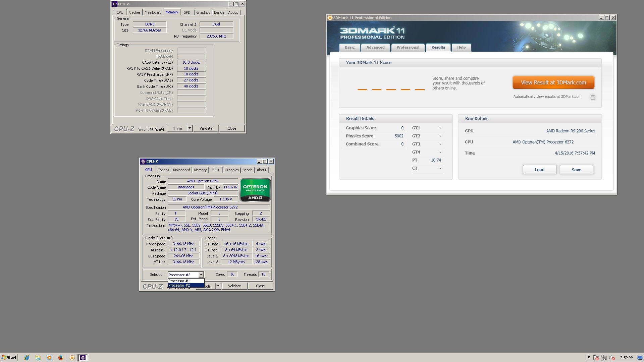The height and width of the screenshot is (362, 644).
Task: Open 3DMark Basic tab
Action: pyautogui.click(x=350, y=48)
